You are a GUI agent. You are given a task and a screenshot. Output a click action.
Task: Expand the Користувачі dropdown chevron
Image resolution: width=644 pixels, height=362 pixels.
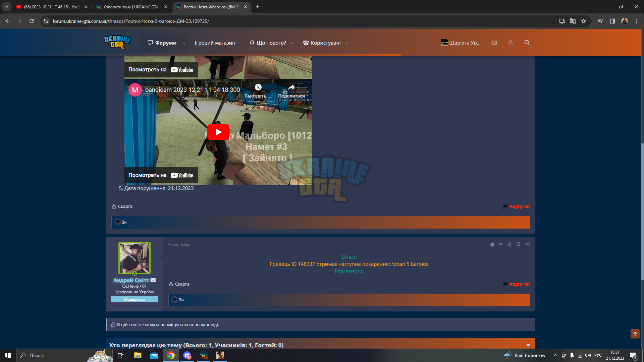click(x=346, y=43)
